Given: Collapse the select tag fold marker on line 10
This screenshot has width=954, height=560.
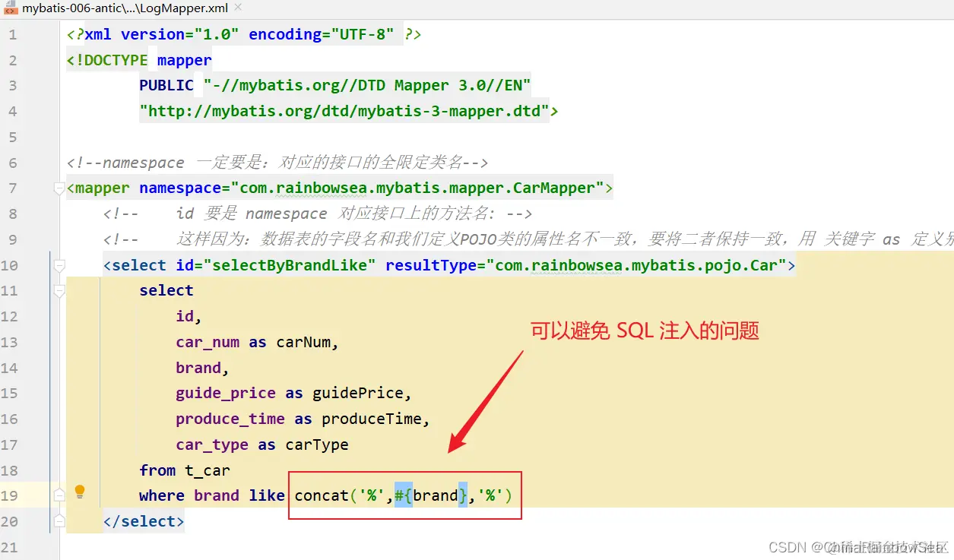Looking at the screenshot, I should pos(59,266).
